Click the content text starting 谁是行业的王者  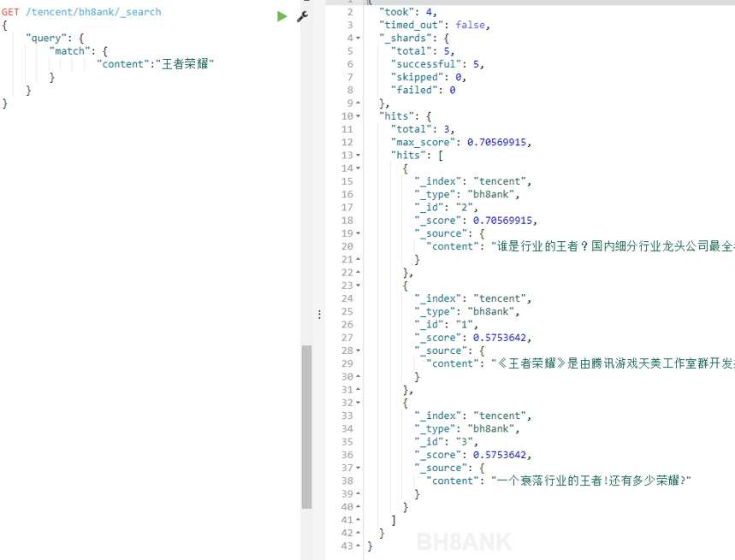pyautogui.click(x=613, y=246)
